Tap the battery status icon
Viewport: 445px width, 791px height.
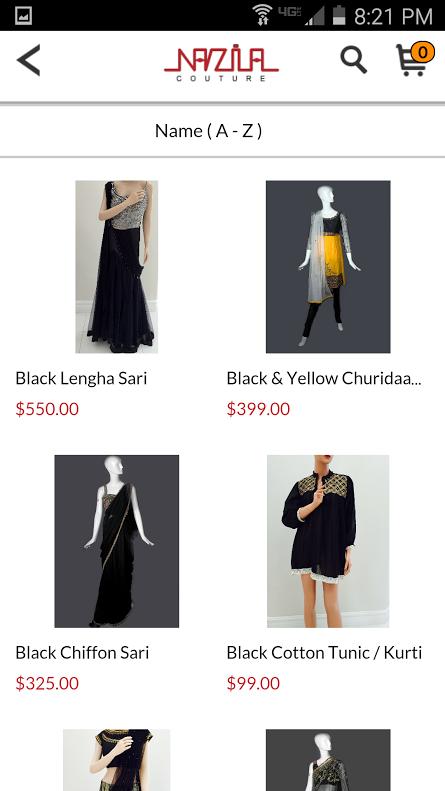(339, 15)
